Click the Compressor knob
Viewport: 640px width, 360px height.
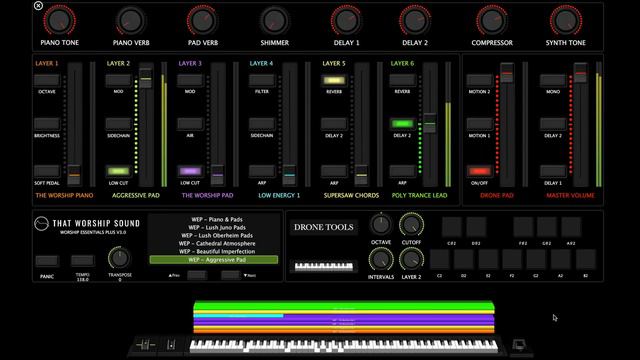pyautogui.click(x=492, y=20)
